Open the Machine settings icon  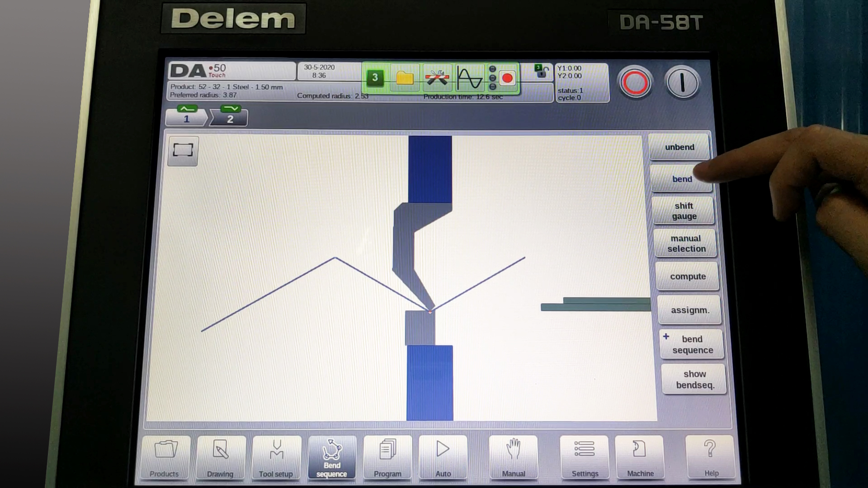click(640, 456)
